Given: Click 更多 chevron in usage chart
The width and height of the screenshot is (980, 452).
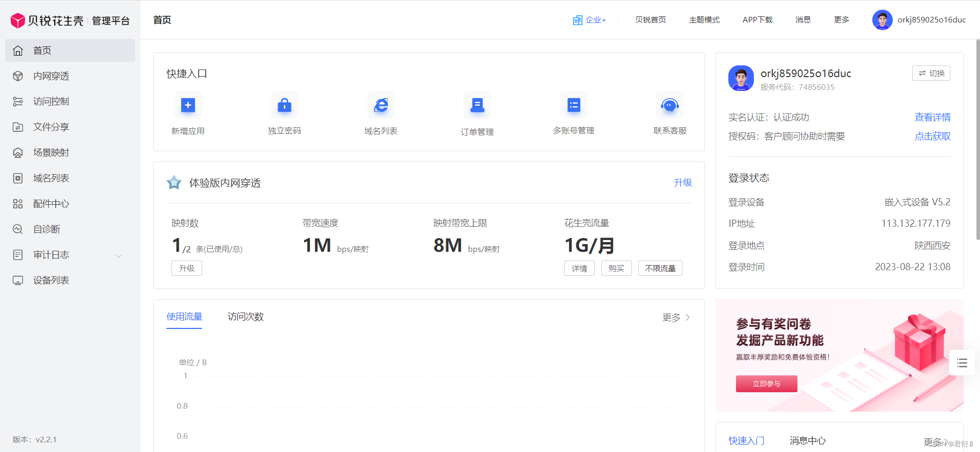Looking at the screenshot, I should tap(688, 317).
